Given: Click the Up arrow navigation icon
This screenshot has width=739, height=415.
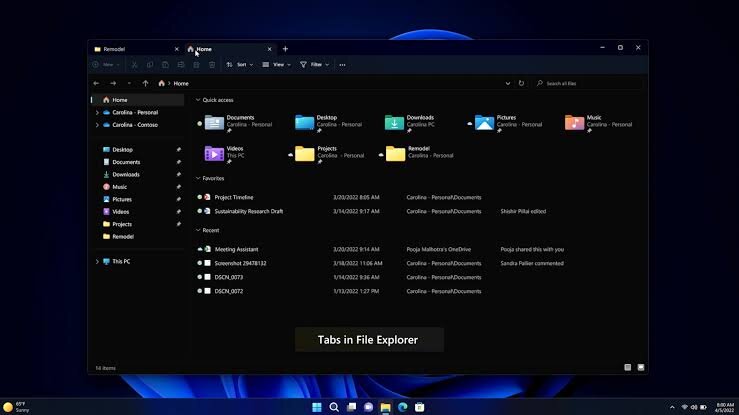Looking at the screenshot, I should point(145,83).
